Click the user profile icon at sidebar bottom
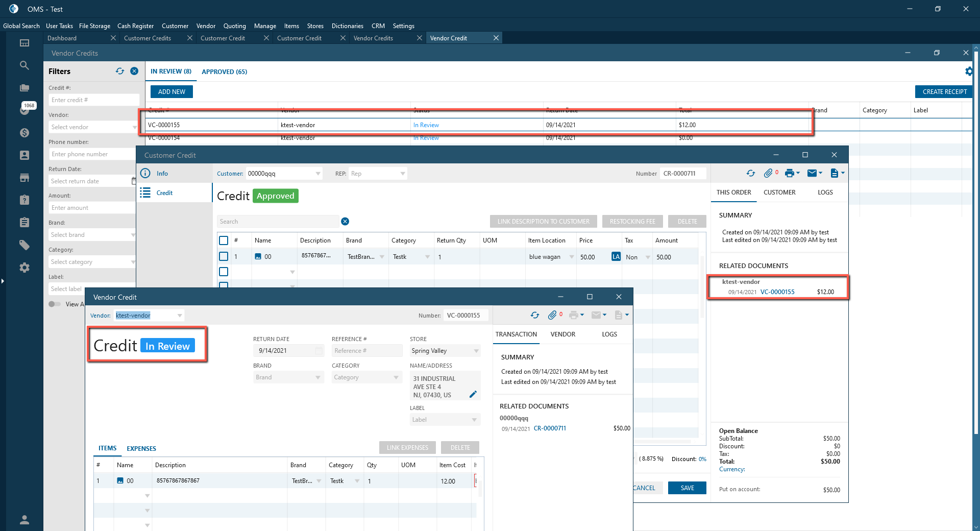This screenshot has height=531, width=980. coord(24,520)
